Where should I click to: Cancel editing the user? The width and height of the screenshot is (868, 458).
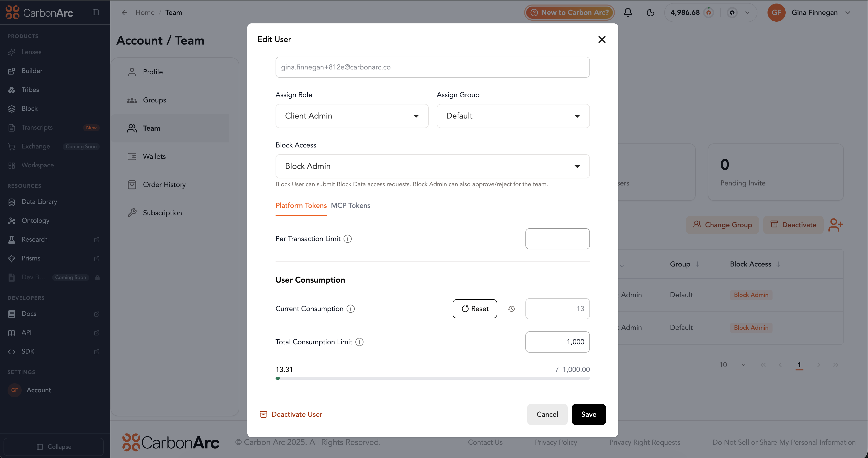(x=547, y=414)
